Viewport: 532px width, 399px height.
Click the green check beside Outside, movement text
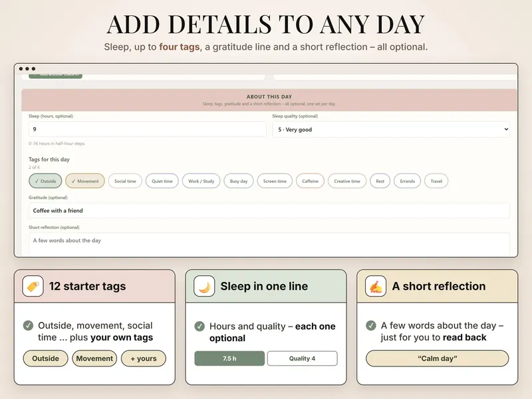(x=28, y=326)
